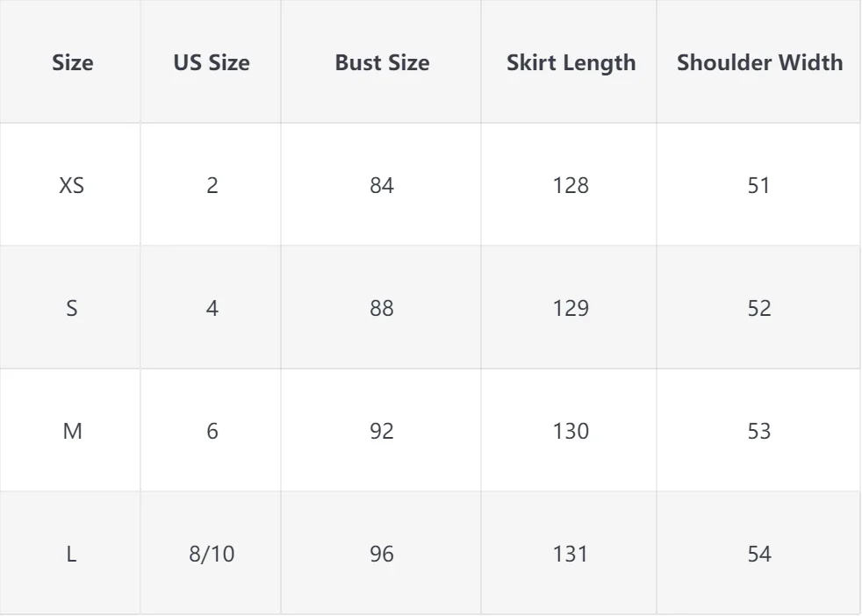Click shoulder width 53 cell
Image resolution: width=862 pixels, height=616 pixels.
[x=759, y=432]
